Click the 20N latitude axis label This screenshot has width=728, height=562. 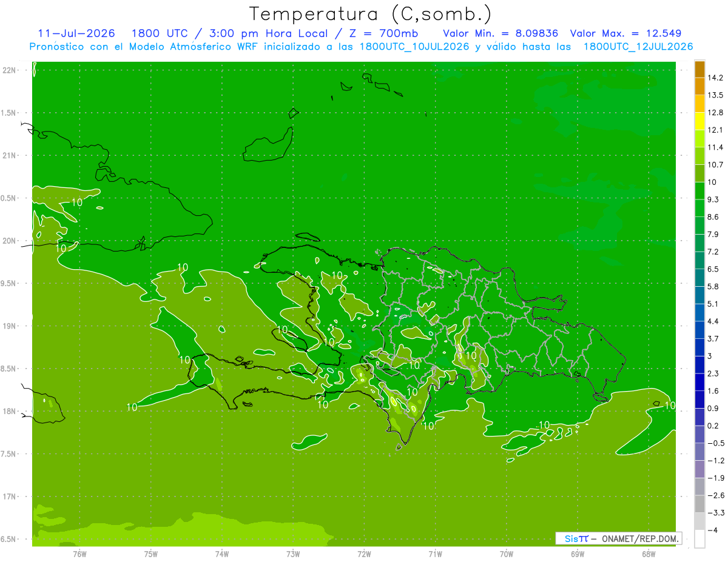coord(10,241)
